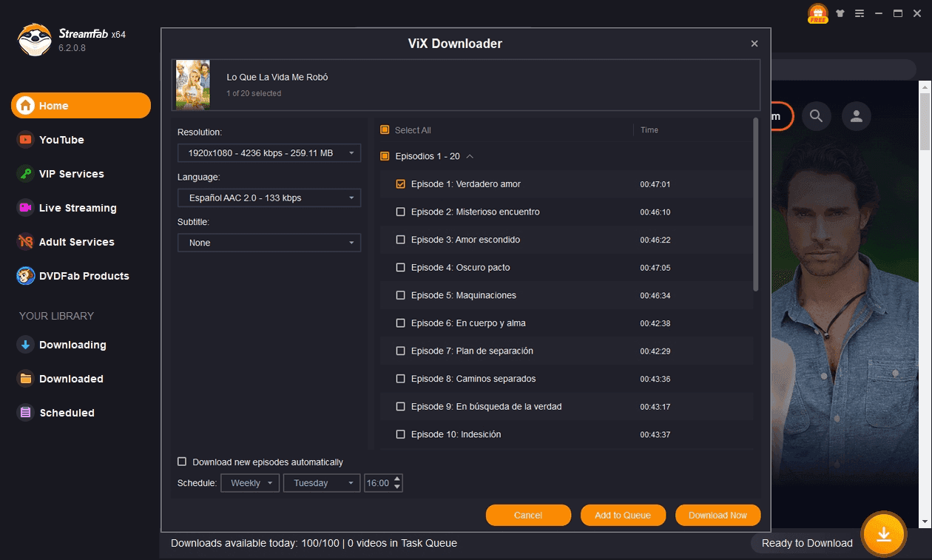Viewport: 932px width, 560px height.
Task: Select Downloaded in the library
Action: pos(71,379)
